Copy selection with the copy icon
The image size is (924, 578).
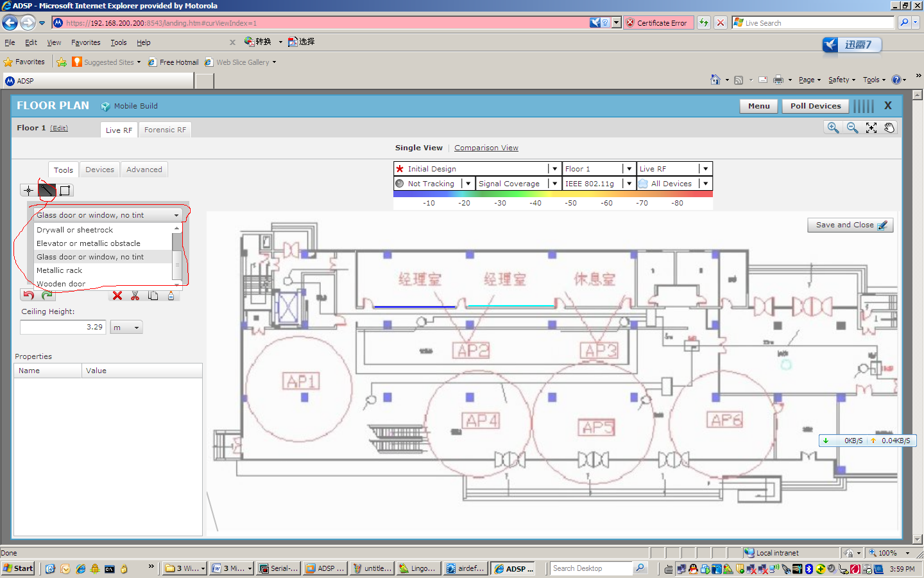pyautogui.click(x=153, y=295)
